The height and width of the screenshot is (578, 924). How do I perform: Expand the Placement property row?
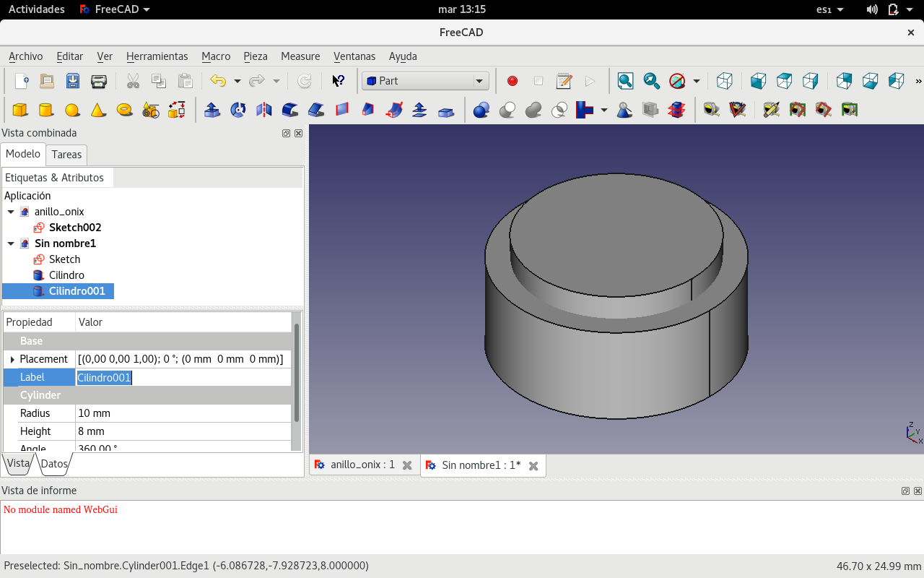(x=12, y=359)
